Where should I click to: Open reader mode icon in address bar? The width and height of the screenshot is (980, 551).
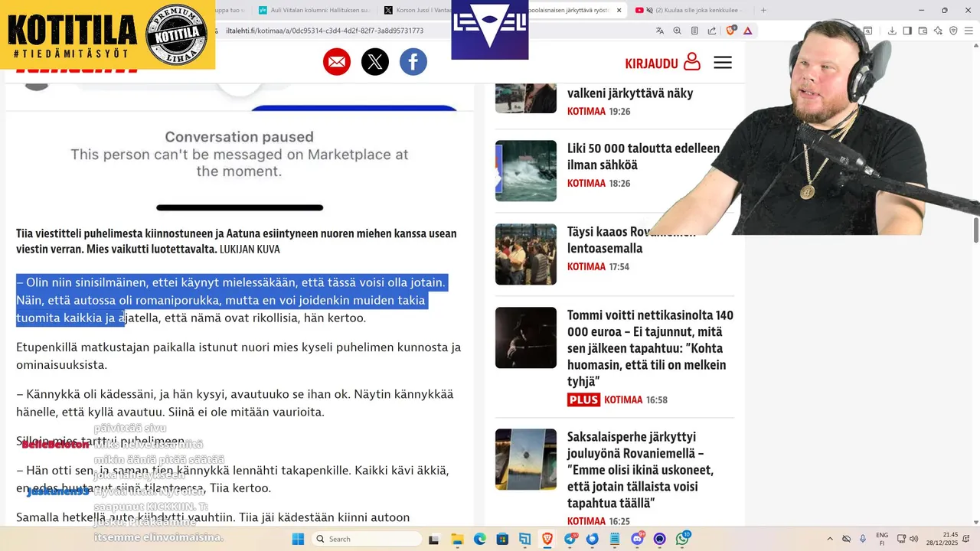[x=695, y=31]
